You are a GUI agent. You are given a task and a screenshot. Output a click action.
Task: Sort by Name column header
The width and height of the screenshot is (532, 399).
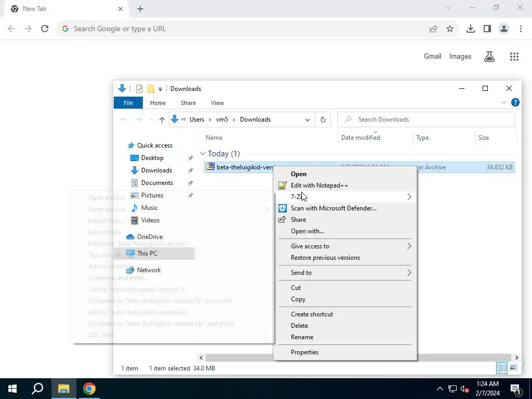pos(214,137)
